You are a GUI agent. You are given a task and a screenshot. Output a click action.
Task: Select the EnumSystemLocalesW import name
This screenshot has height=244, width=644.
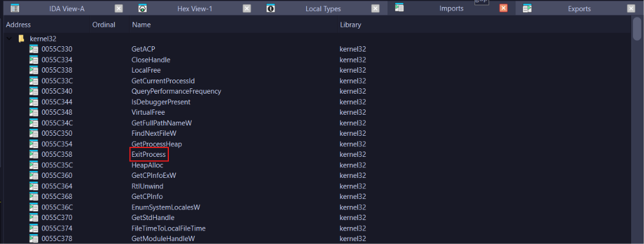165,207
